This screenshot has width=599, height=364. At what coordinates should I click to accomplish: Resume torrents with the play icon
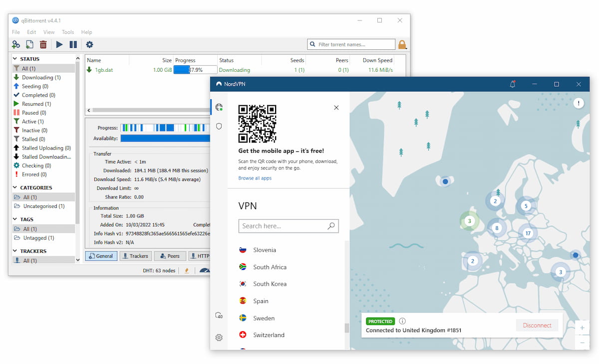59,44
